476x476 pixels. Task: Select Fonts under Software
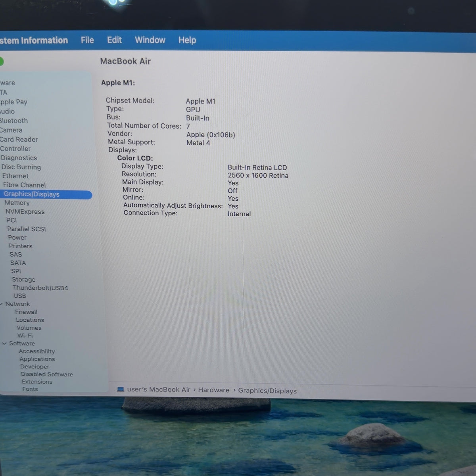30,389
